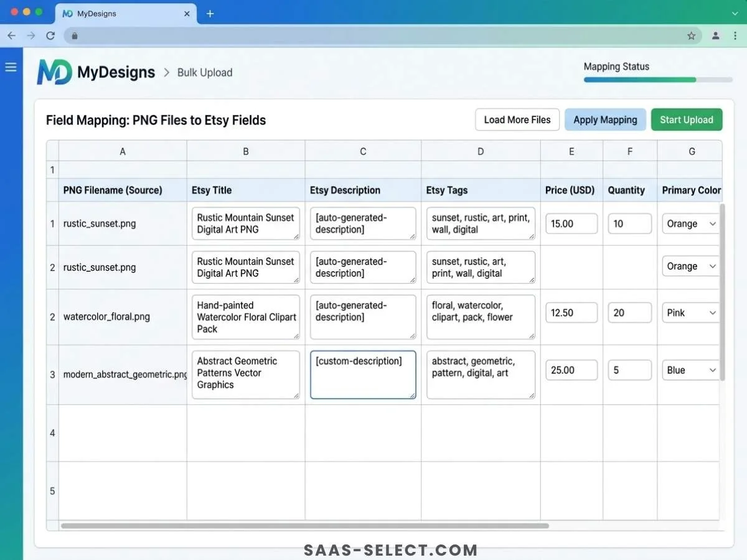
Task: Click the price field showing 15.00
Action: [x=571, y=224]
